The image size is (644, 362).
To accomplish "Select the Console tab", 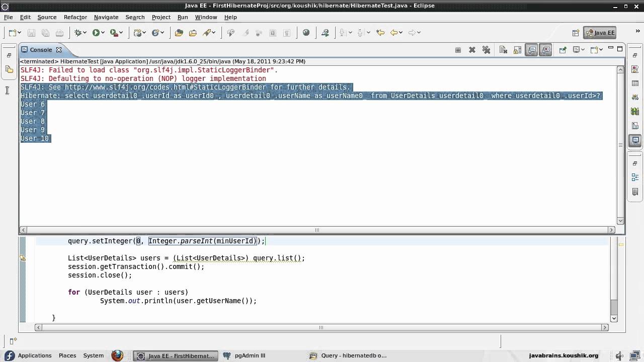I will coord(41,50).
